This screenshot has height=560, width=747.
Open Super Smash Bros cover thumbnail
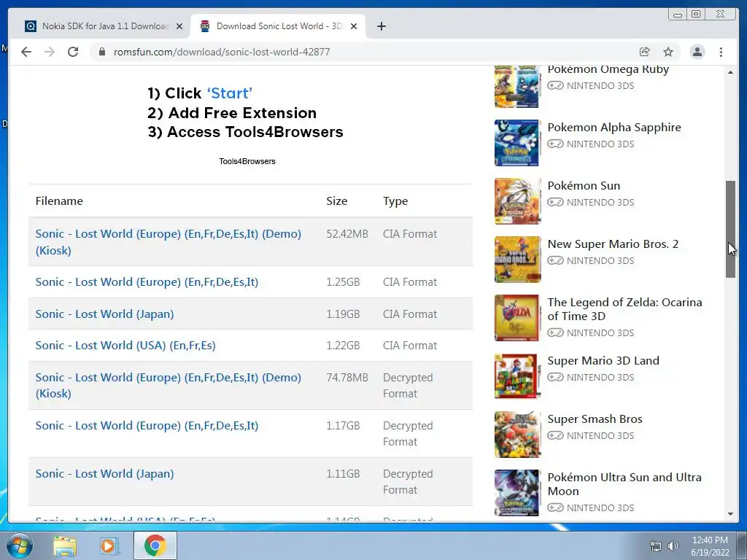point(517,435)
